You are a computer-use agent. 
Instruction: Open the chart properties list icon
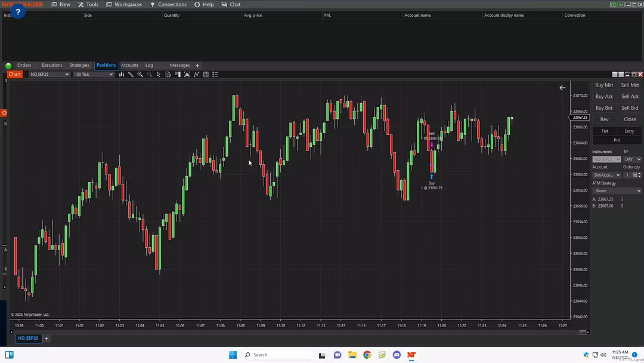click(215, 75)
